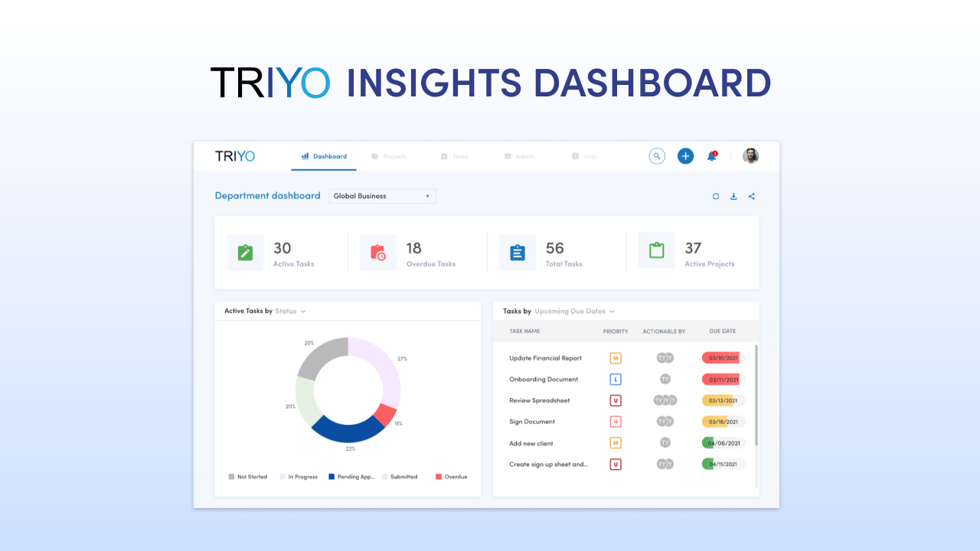Click the blue Total Tasks clipboard icon
Image resolution: width=980 pixels, height=551 pixels.
pyautogui.click(x=518, y=253)
